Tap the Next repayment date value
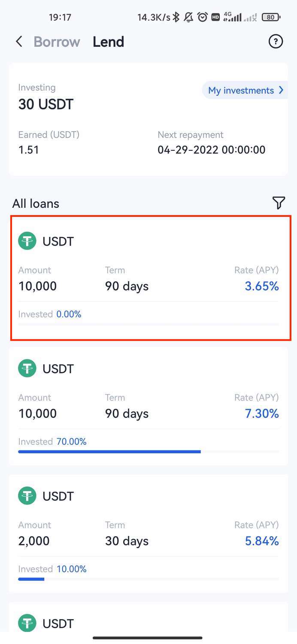Image resolution: width=297 pixels, height=644 pixels. (212, 150)
